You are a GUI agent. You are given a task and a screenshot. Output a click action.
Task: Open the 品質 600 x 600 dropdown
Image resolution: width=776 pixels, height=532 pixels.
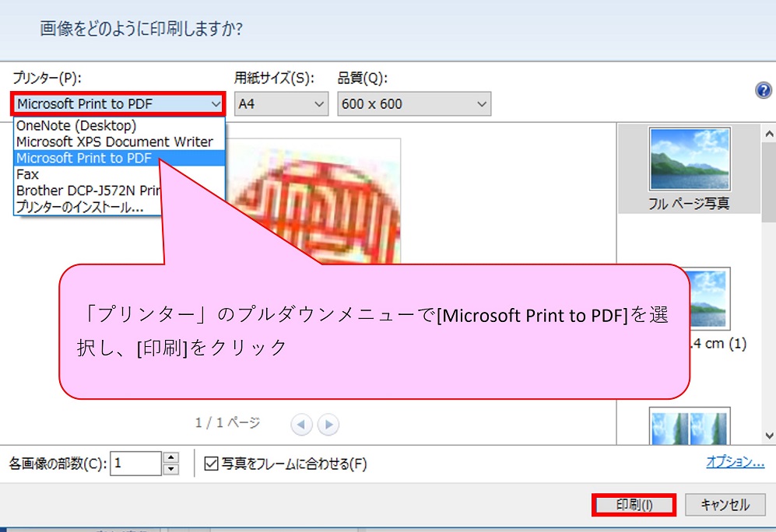click(413, 103)
